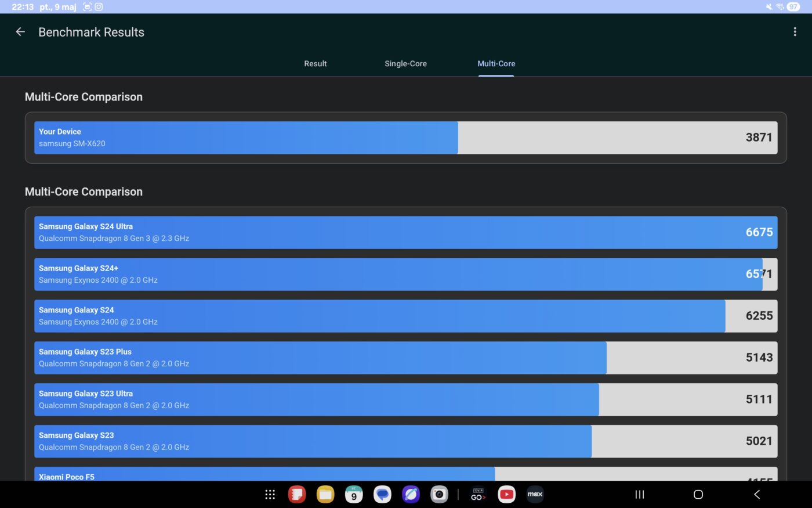This screenshot has width=812, height=508.
Task: Select the Multi-Core tab
Action: click(496, 64)
